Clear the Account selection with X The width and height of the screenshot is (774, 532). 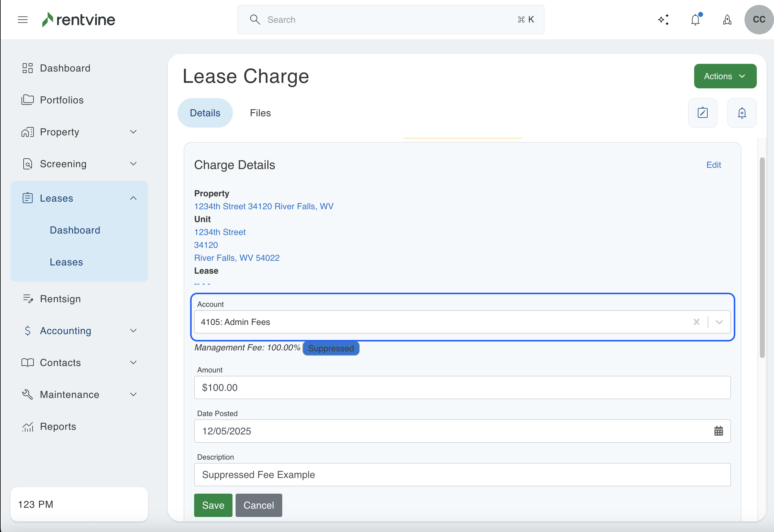pos(696,322)
